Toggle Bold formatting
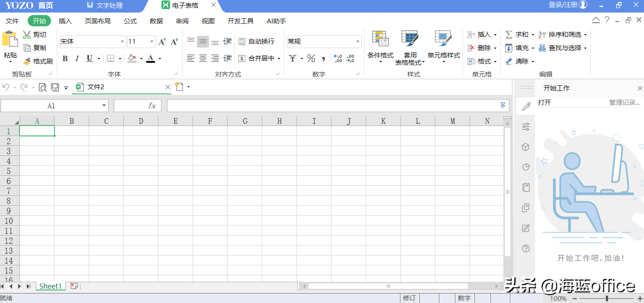This screenshot has width=644, height=303. point(65,58)
